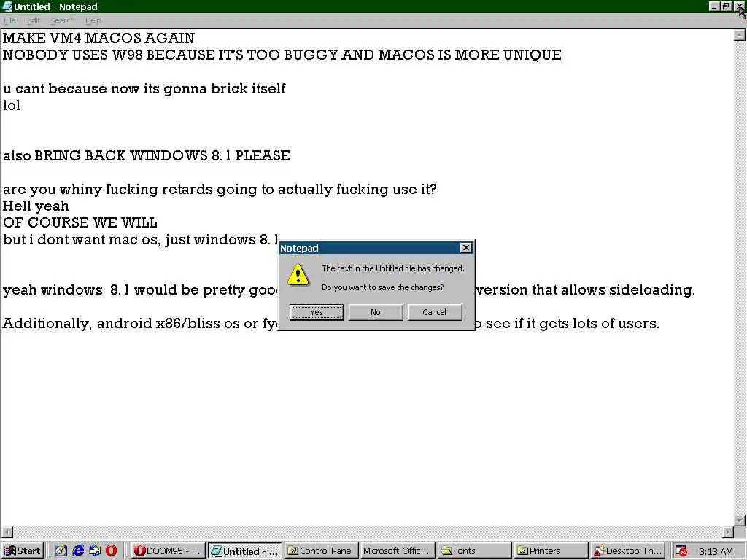The height and width of the screenshot is (560, 747).
Task: Click Yes to save the changes
Action: (x=317, y=312)
